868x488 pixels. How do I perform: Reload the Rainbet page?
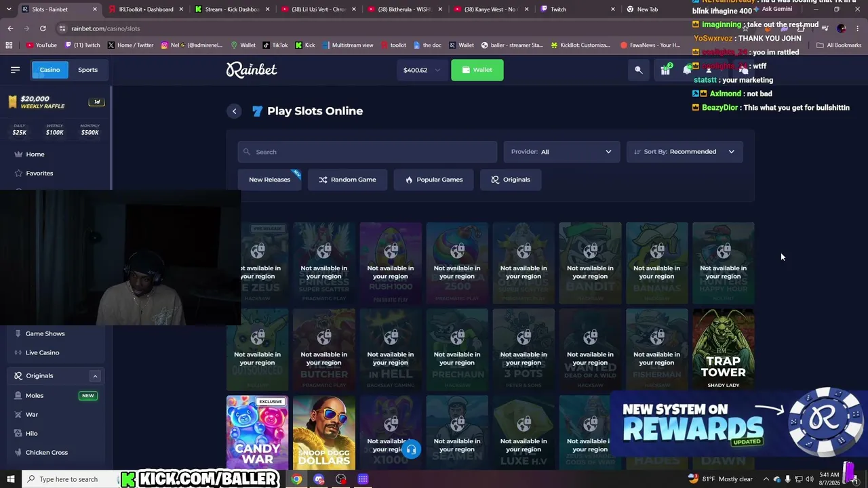[43, 28]
